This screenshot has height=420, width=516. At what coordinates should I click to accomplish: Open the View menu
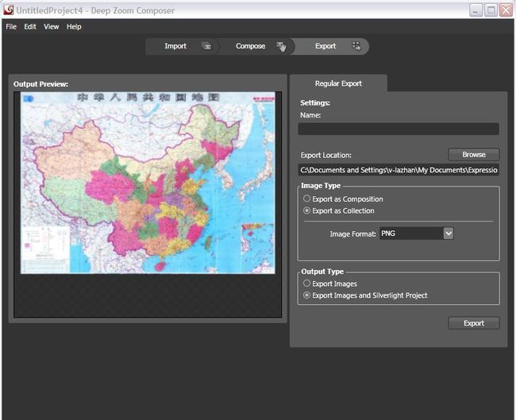point(52,27)
